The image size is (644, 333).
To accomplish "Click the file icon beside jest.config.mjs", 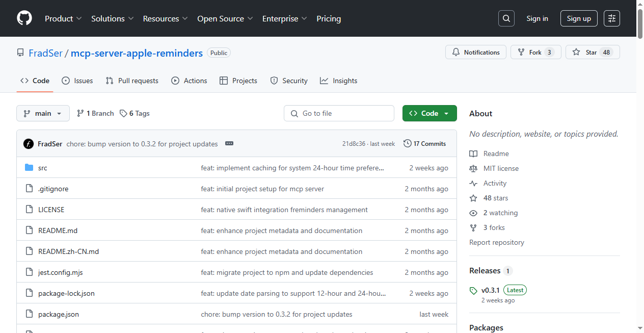I will click(29, 272).
